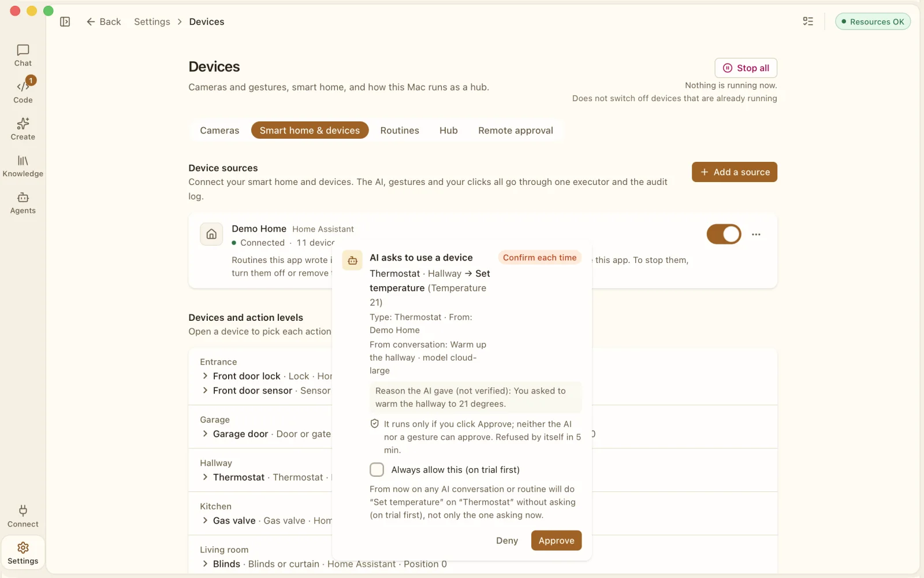Open the Knowledge library section
This screenshot has width=924, height=578.
[23, 166]
